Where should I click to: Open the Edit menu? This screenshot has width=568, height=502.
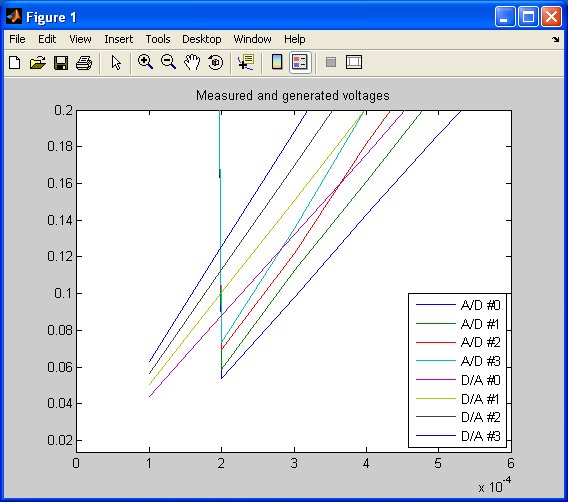click(x=47, y=39)
